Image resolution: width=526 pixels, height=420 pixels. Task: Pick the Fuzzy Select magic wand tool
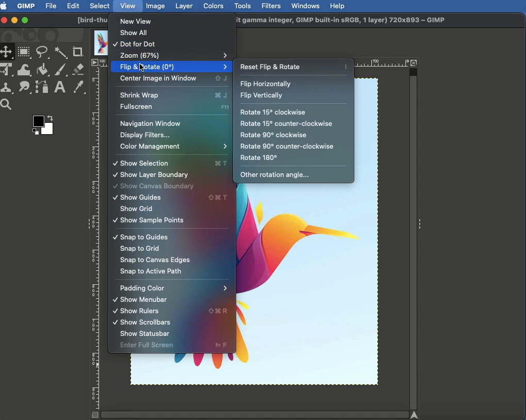coord(61,53)
